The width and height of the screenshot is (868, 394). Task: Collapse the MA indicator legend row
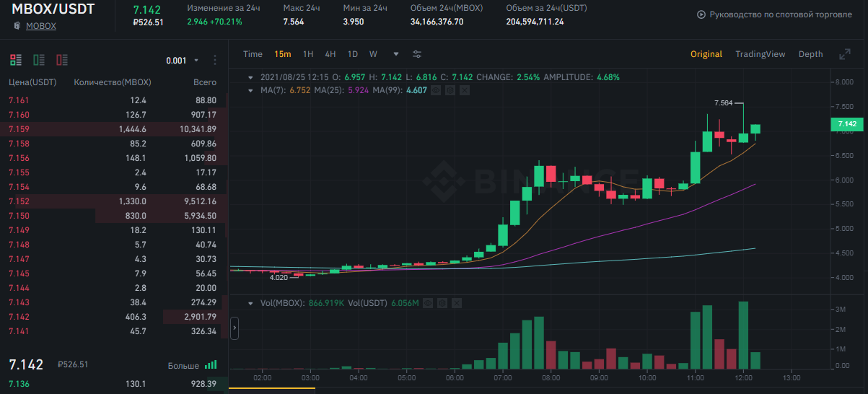click(250, 90)
